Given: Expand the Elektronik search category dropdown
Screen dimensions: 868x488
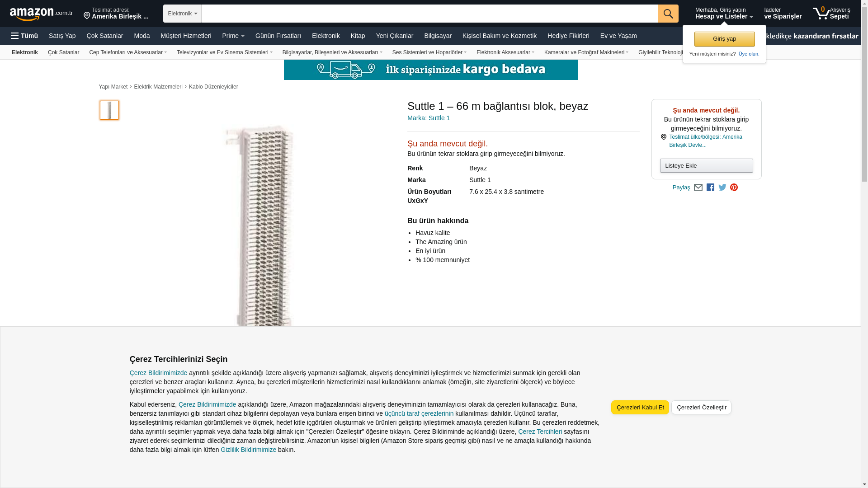Looking at the screenshot, I should 182,14.
